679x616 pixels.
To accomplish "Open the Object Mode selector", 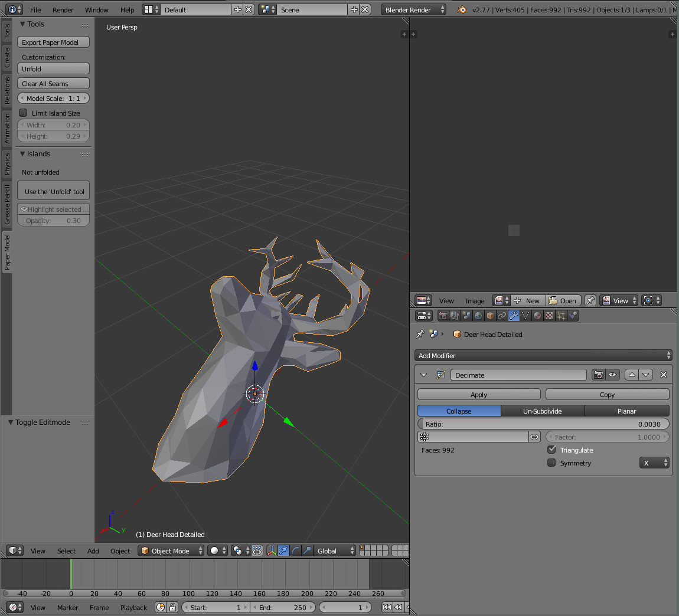I will (x=171, y=551).
